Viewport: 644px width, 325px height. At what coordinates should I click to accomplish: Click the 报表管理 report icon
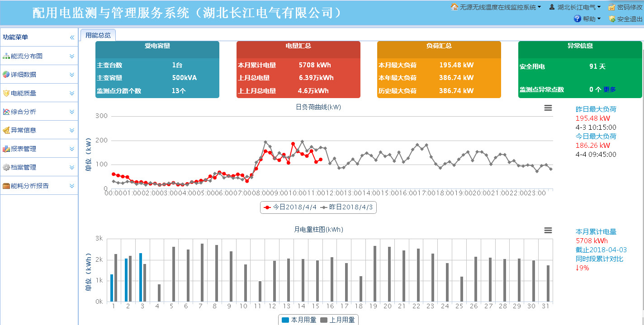point(6,149)
